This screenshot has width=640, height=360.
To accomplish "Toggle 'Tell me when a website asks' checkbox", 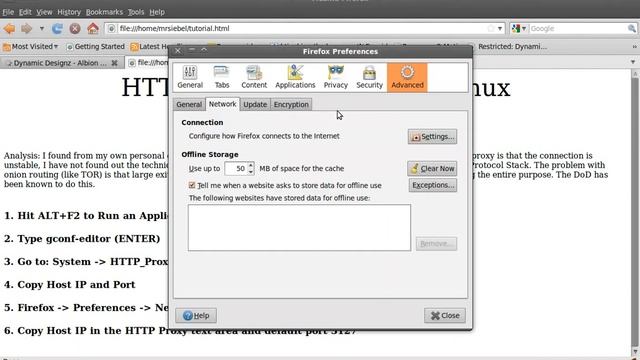I will (x=192, y=185).
